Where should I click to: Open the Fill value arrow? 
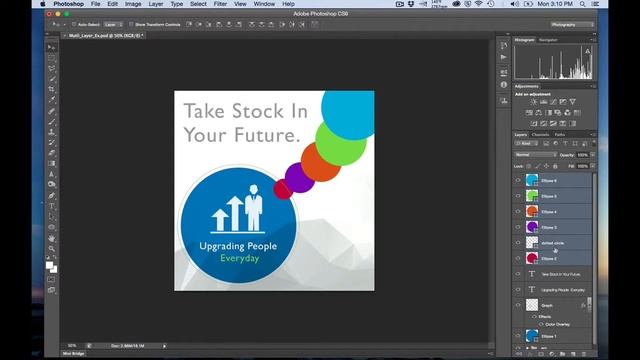pos(593,166)
